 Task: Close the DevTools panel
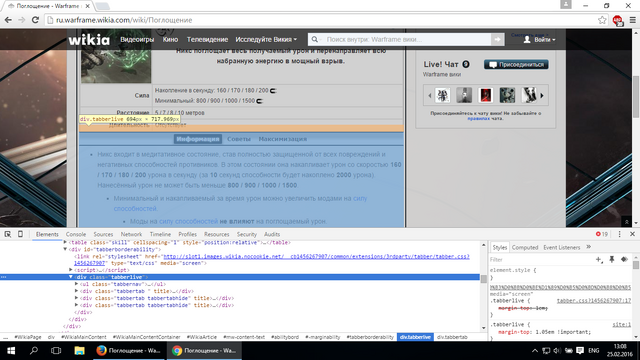pyautogui.click(x=632, y=234)
